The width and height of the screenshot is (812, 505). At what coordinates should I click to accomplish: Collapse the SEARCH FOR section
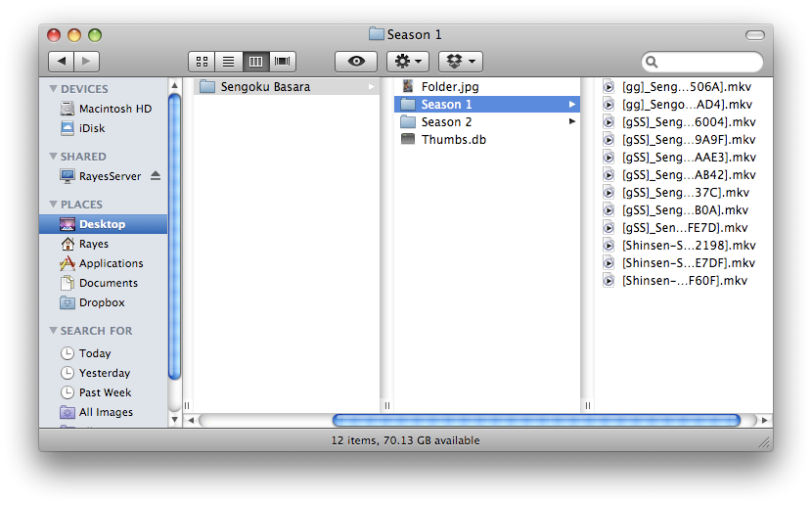click(x=53, y=331)
